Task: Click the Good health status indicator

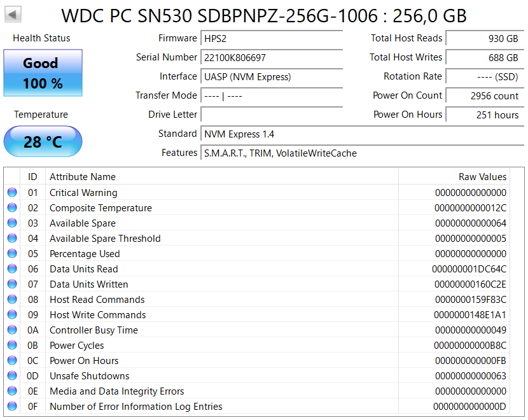Action: (x=43, y=73)
